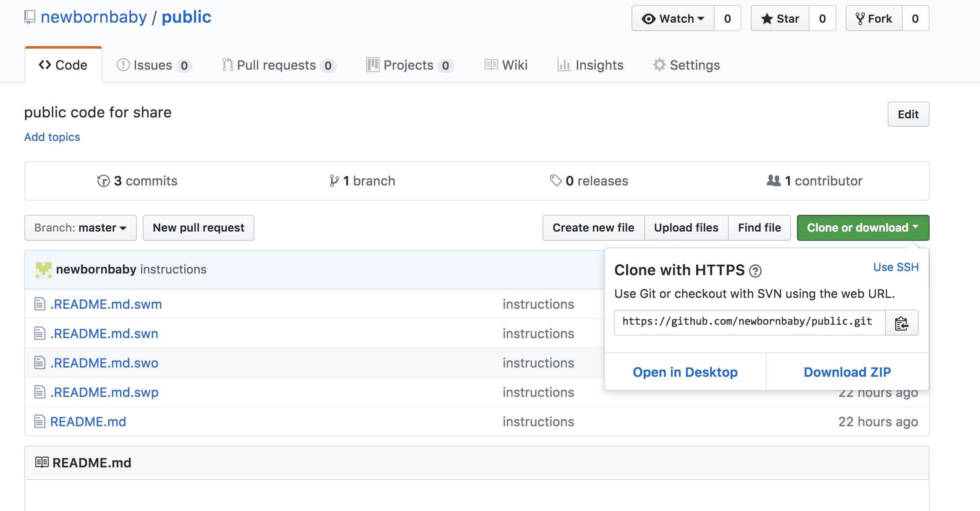Switch to the Issues tab
Image resolution: width=980 pixels, height=511 pixels.
coord(154,65)
